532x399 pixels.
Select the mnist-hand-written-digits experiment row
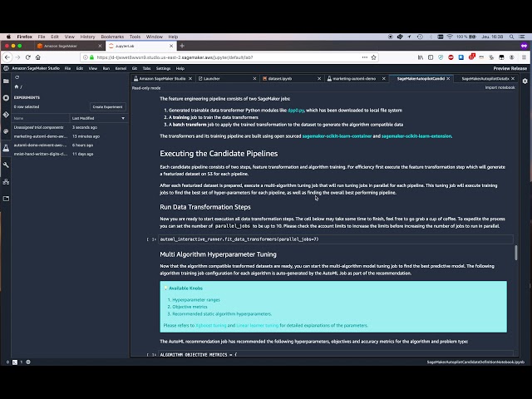(70, 154)
